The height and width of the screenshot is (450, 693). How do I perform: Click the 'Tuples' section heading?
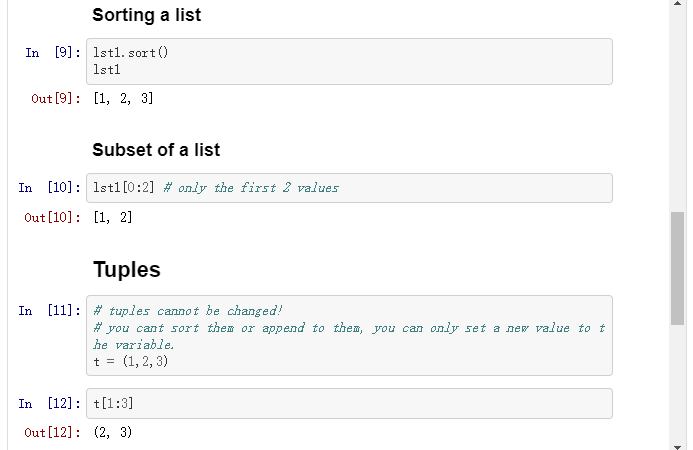127,270
